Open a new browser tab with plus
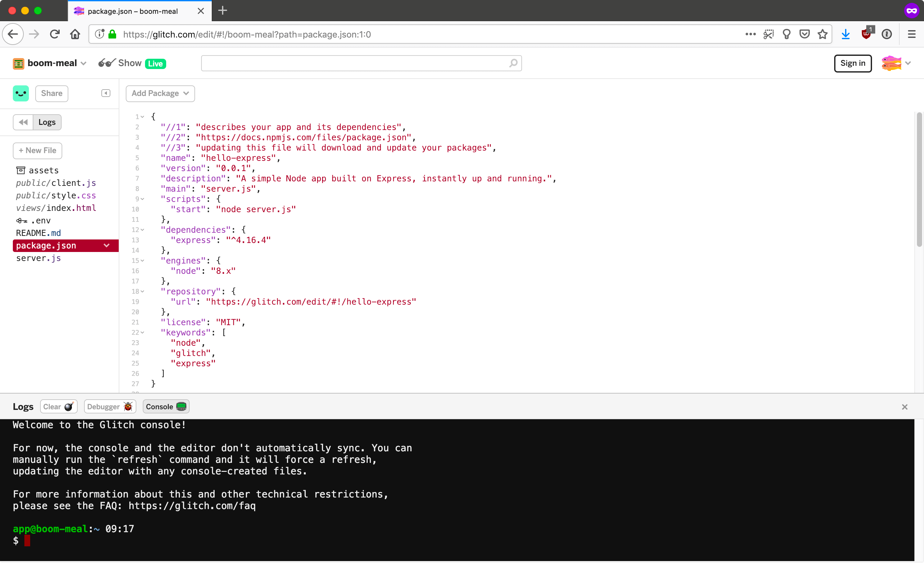924x563 pixels. [223, 11]
